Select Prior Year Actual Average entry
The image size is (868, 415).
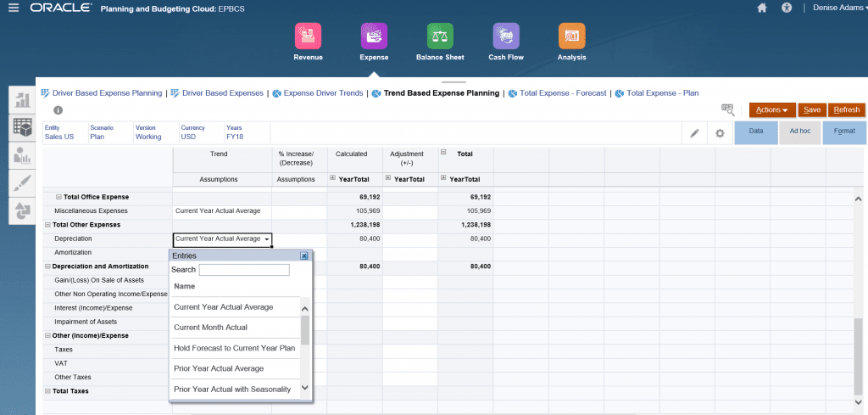219,368
